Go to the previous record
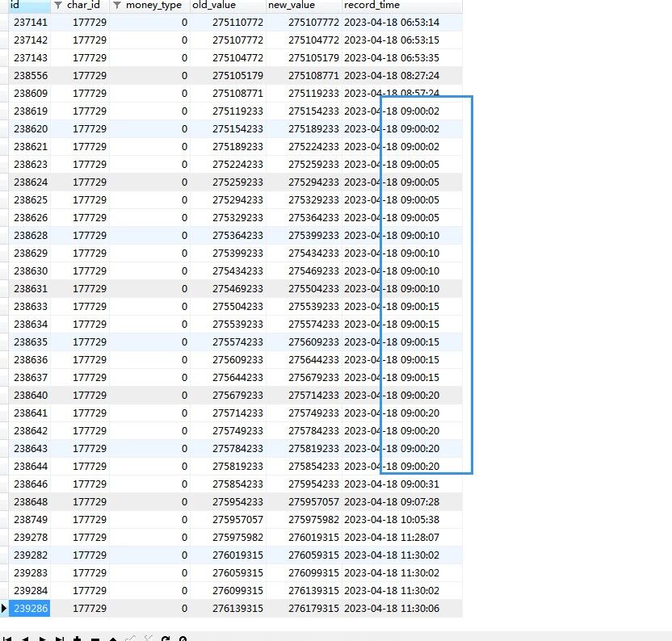672x641 pixels. pyautogui.click(x=25, y=639)
